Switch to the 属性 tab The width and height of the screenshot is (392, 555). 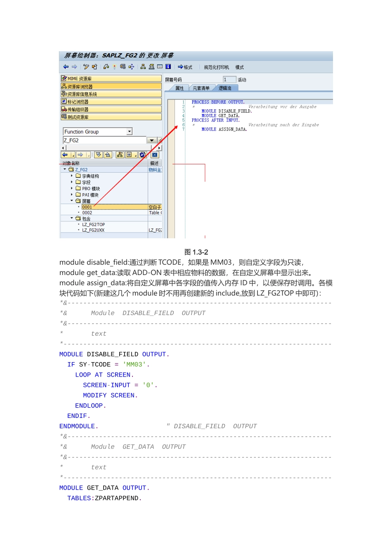(x=179, y=88)
